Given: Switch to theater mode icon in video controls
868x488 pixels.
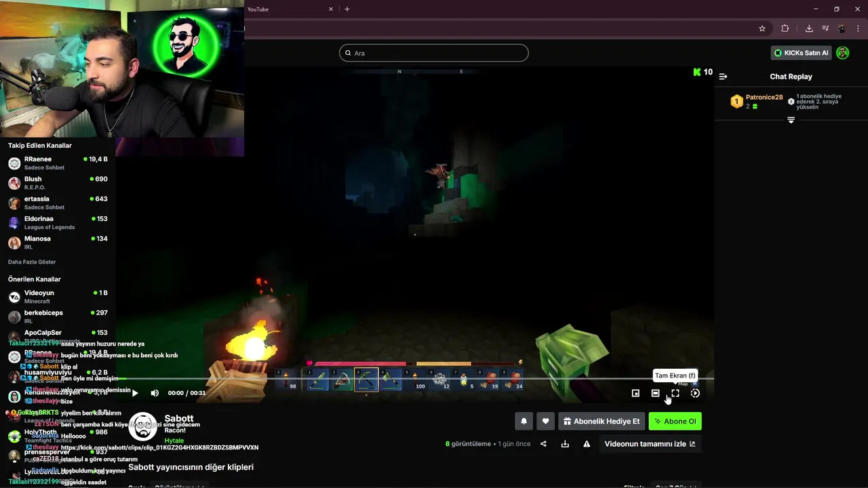Looking at the screenshot, I should pos(655,393).
